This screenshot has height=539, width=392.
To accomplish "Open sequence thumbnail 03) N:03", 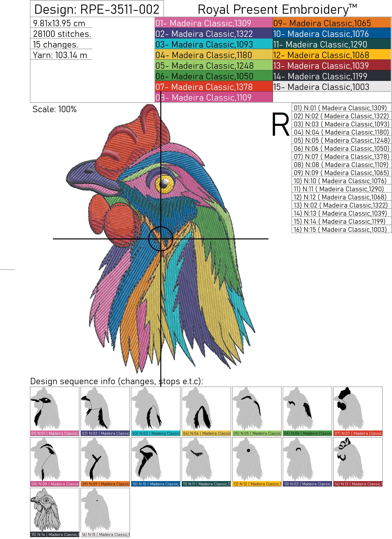I will (156, 411).
